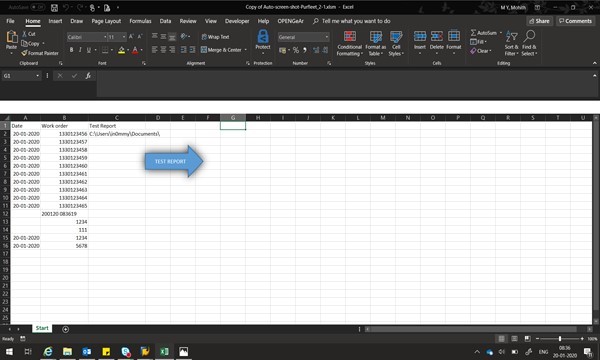Select the Start sheet tab
Screen dimensions: 600x360
(x=42, y=328)
